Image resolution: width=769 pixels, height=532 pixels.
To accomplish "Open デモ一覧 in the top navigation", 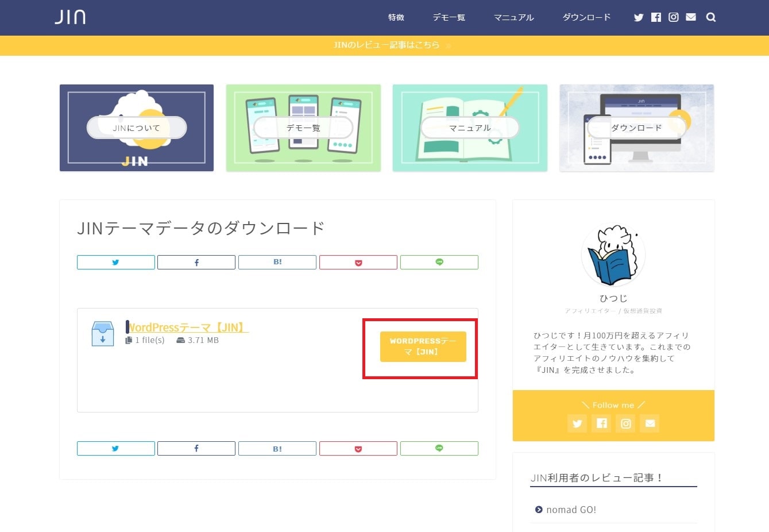I will click(449, 17).
